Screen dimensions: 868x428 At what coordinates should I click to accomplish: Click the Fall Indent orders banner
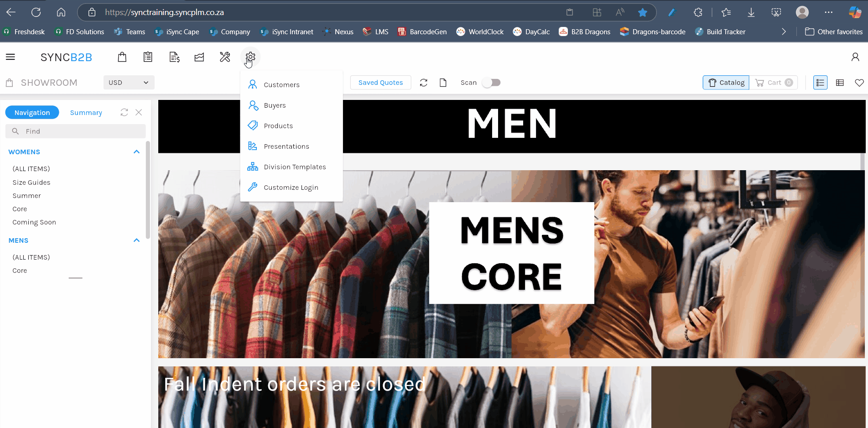(x=405, y=397)
